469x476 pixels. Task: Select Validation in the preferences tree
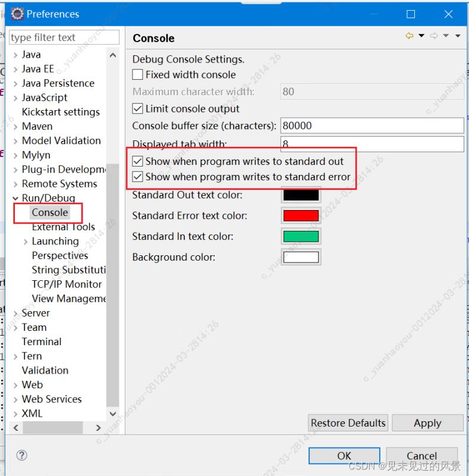point(45,370)
